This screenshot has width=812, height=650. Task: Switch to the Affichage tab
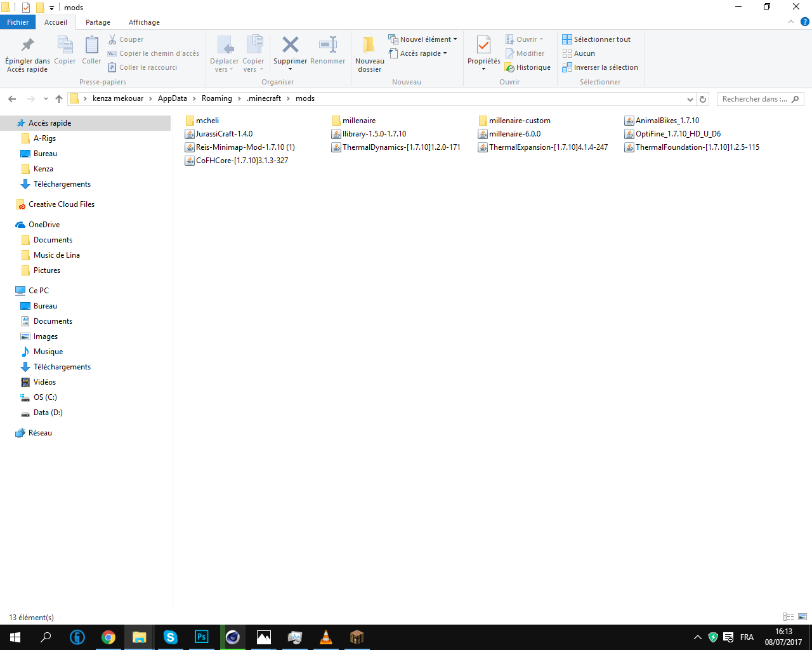coord(145,22)
